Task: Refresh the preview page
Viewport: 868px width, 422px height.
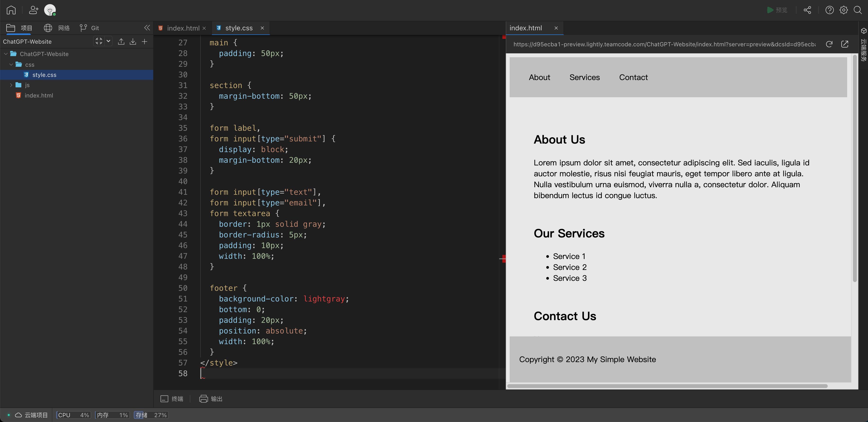Action: [x=829, y=44]
